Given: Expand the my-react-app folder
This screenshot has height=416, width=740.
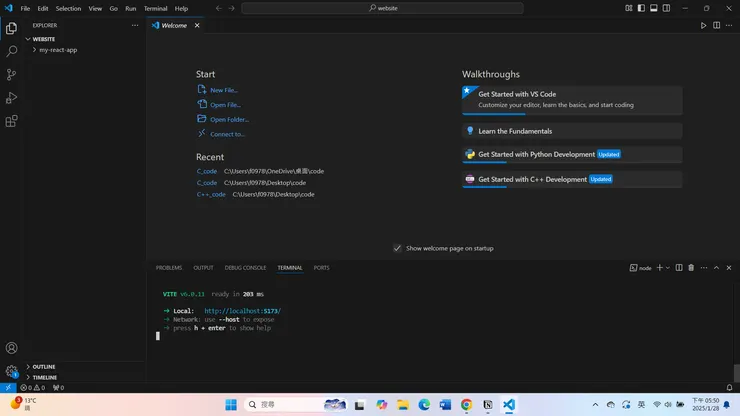Looking at the screenshot, I should [x=58, y=50].
